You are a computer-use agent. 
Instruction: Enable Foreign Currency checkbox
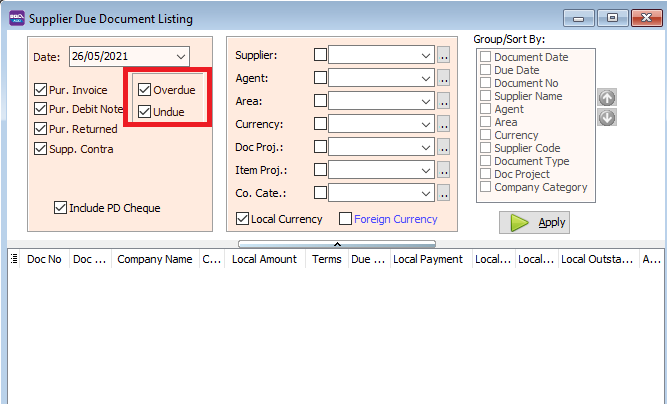coord(345,219)
